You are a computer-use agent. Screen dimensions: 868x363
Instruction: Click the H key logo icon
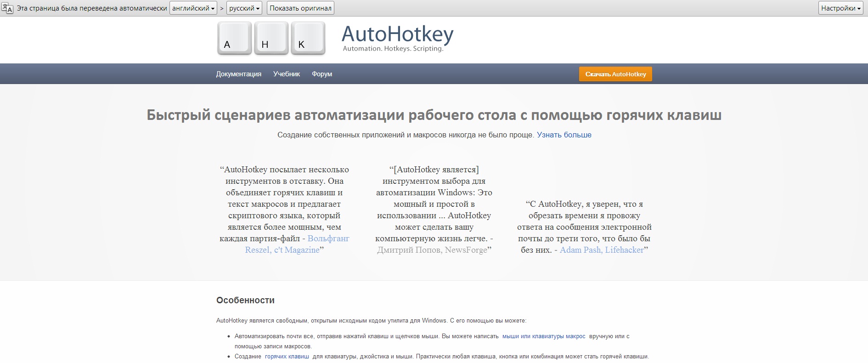click(x=271, y=39)
